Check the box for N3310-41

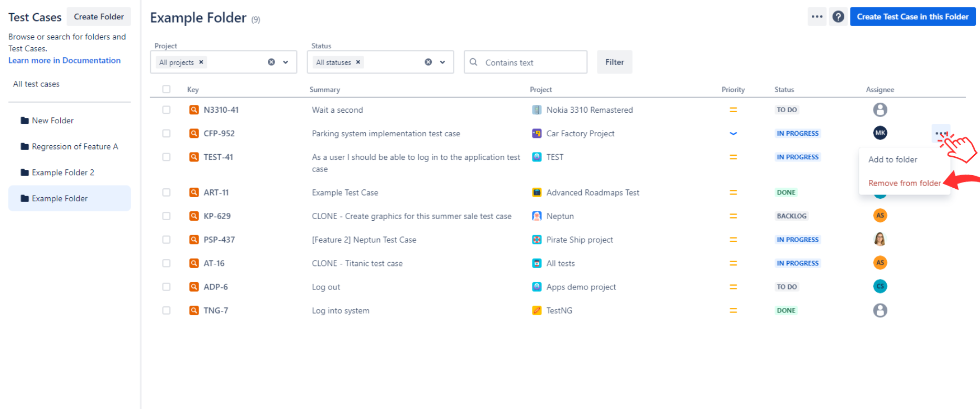pyautogui.click(x=166, y=110)
